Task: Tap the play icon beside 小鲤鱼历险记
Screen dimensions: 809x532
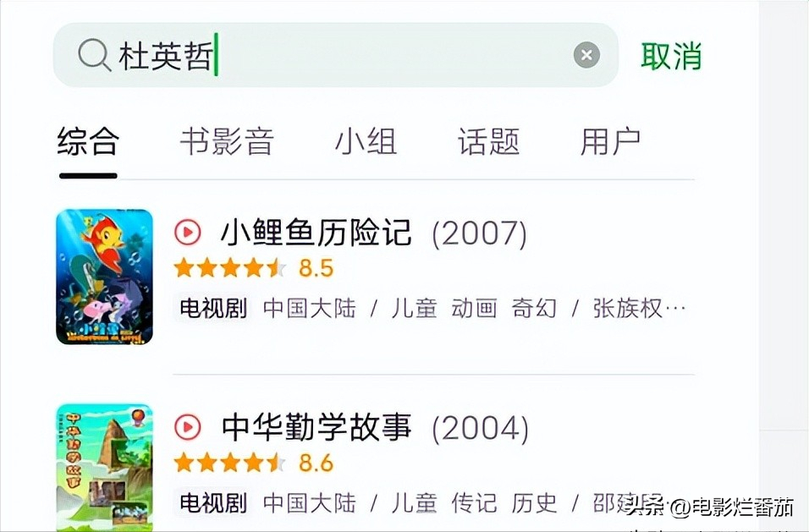Action: click(x=188, y=232)
